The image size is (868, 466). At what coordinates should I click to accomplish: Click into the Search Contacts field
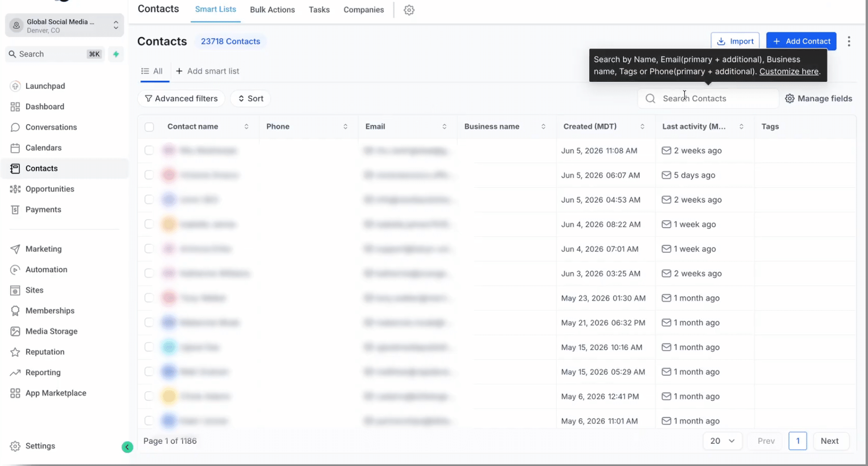[708, 99]
